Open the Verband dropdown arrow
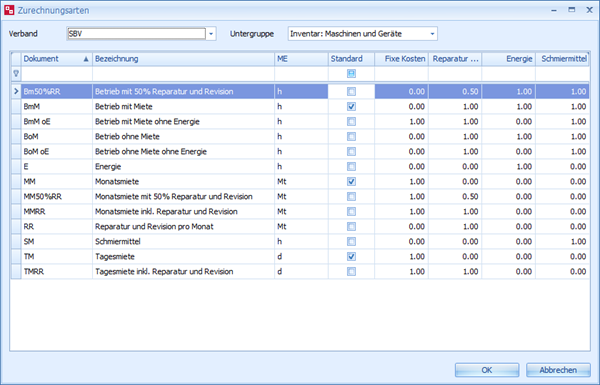 [x=211, y=34]
